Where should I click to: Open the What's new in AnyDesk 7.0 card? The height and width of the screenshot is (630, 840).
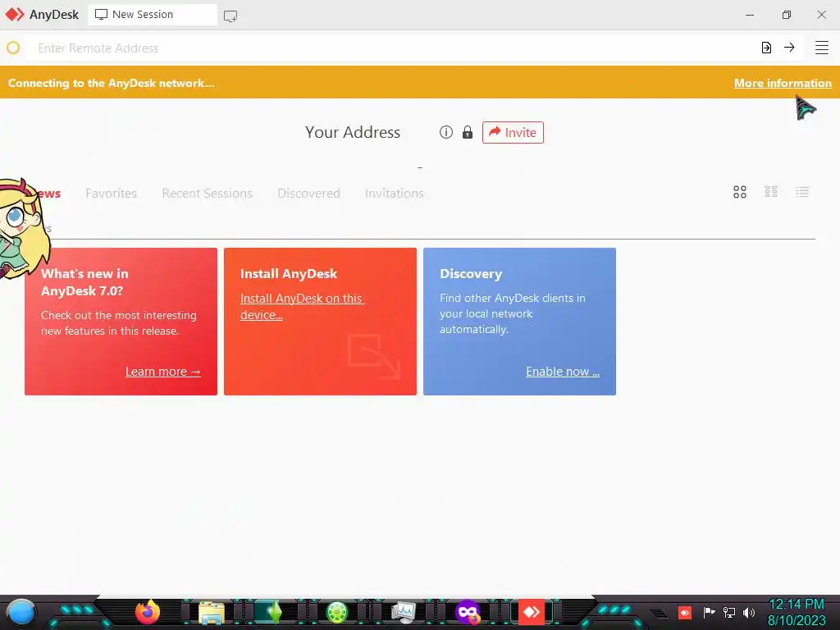tap(121, 322)
